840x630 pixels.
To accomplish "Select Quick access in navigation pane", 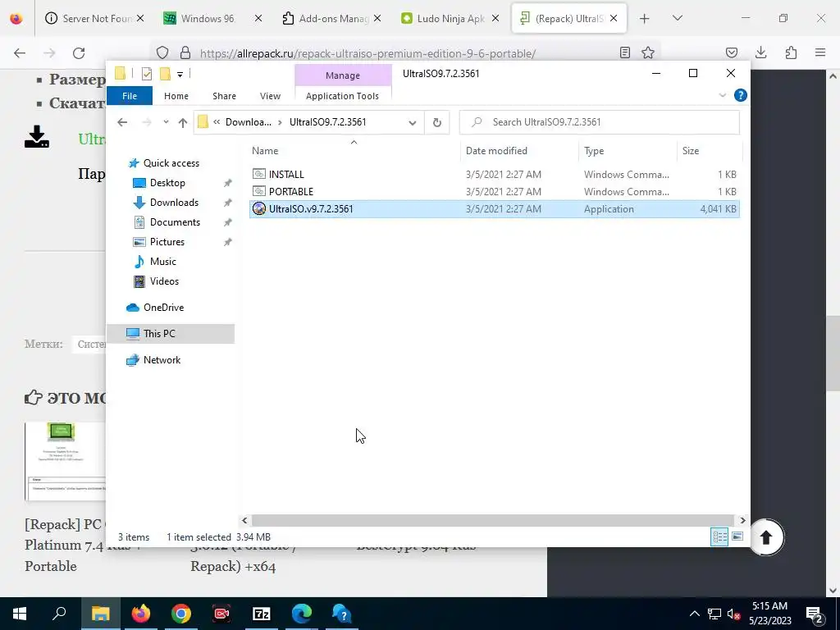I will pyautogui.click(x=171, y=163).
